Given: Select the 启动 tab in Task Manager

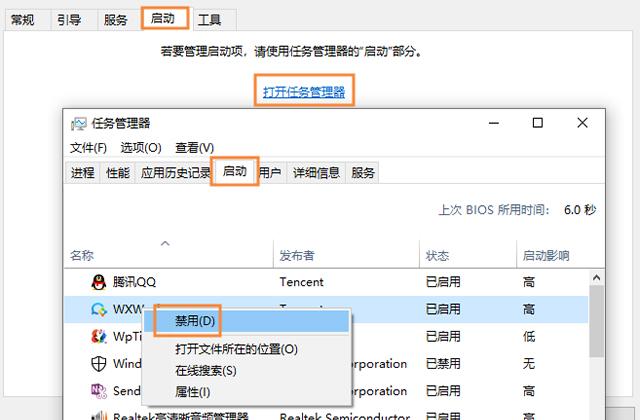Looking at the screenshot, I should [235, 171].
